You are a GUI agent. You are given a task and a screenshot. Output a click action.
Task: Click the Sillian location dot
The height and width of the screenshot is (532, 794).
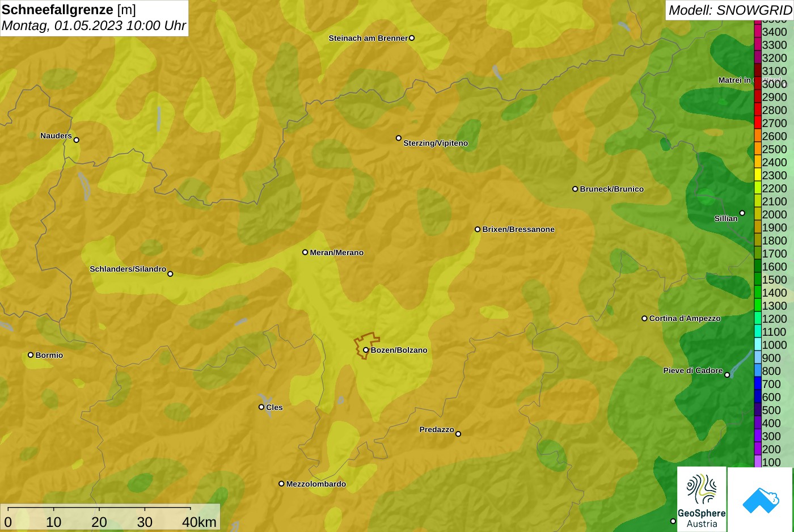[x=742, y=213]
